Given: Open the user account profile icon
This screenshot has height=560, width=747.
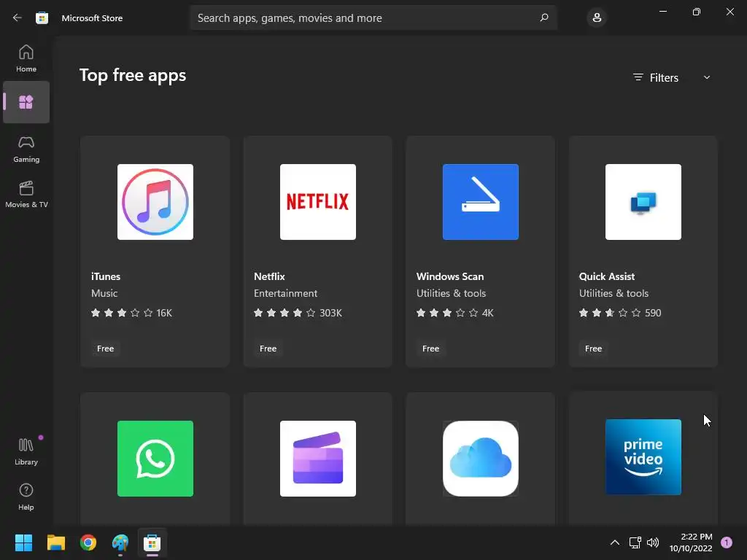Looking at the screenshot, I should tap(597, 17).
